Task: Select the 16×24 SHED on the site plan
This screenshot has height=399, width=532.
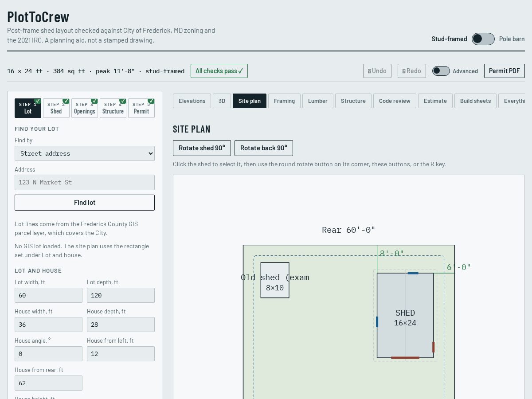Action: [405, 316]
